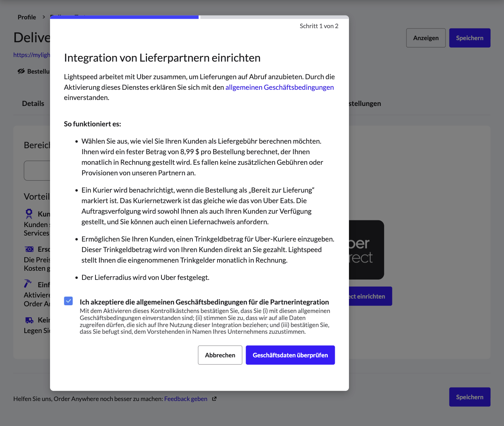Open the allgemeinen Geschäftsbedingungen link
This screenshot has width=504, height=426.
pyautogui.click(x=279, y=87)
